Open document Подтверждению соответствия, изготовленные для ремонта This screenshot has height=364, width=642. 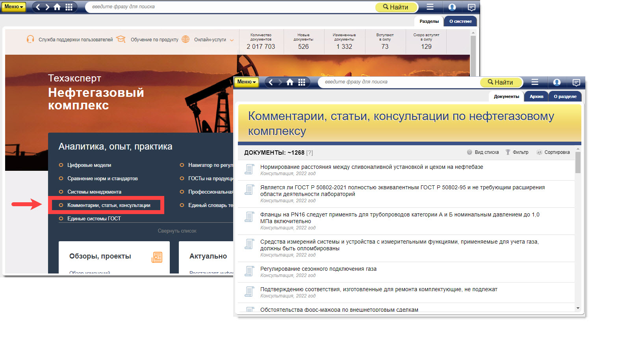(379, 289)
